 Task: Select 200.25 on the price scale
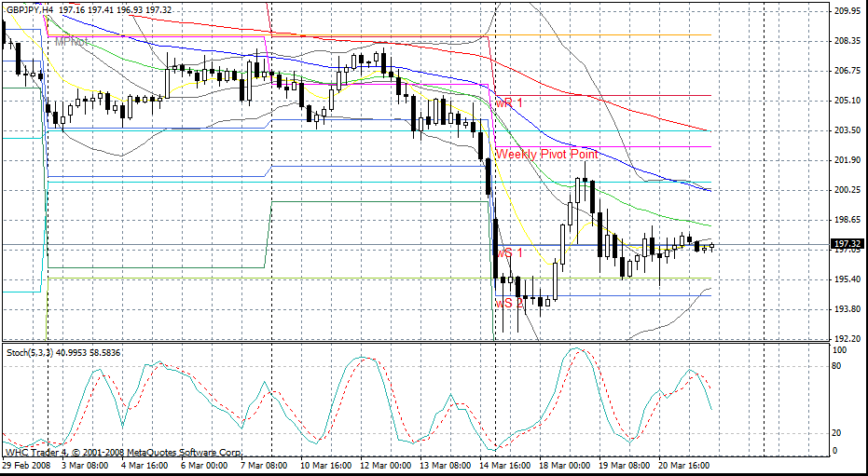point(847,190)
